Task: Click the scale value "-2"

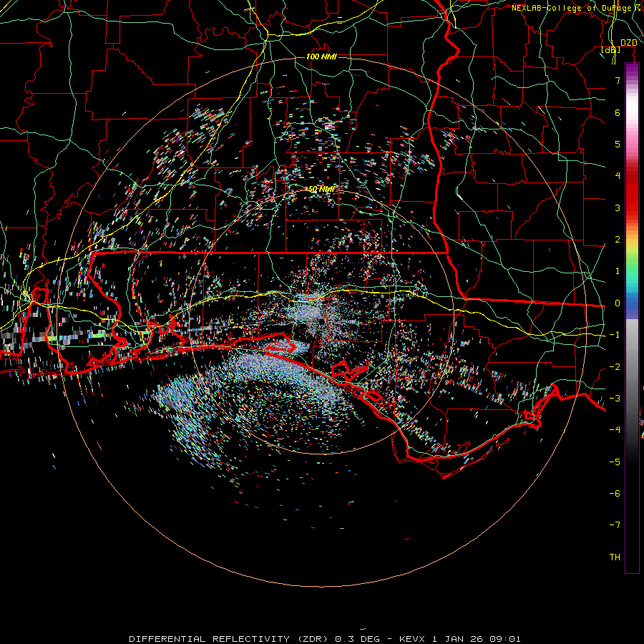Action: coord(615,367)
